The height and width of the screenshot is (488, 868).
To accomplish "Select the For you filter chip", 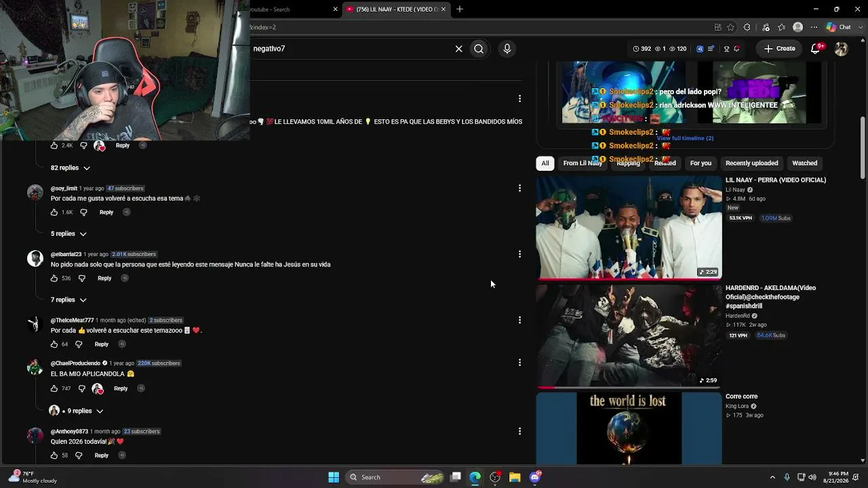I will tap(701, 163).
